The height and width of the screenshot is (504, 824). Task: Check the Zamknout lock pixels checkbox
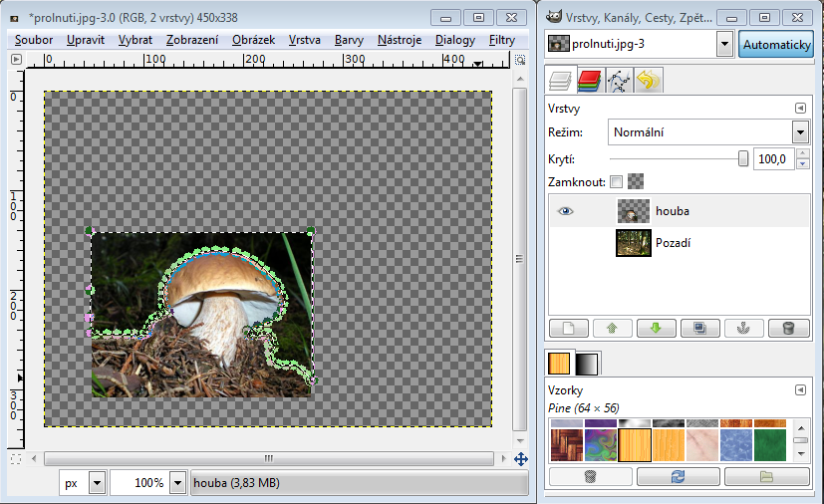coord(616,182)
